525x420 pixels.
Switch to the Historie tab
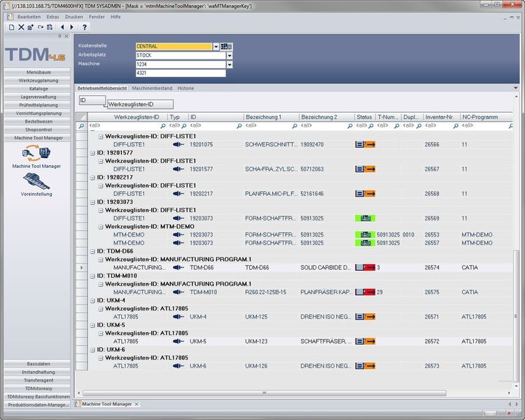coord(185,88)
